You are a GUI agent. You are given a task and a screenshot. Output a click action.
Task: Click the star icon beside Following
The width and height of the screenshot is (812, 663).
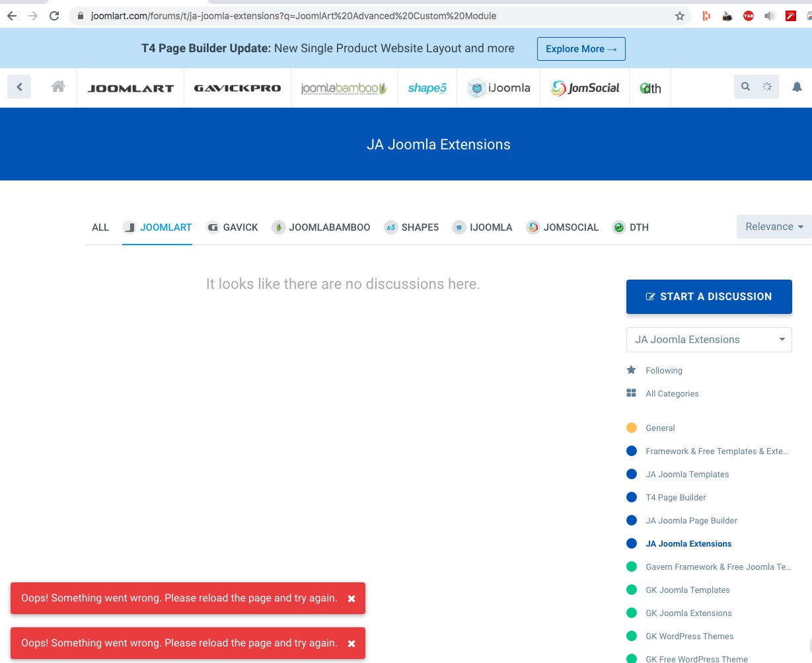pyautogui.click(x=631, y=370)
